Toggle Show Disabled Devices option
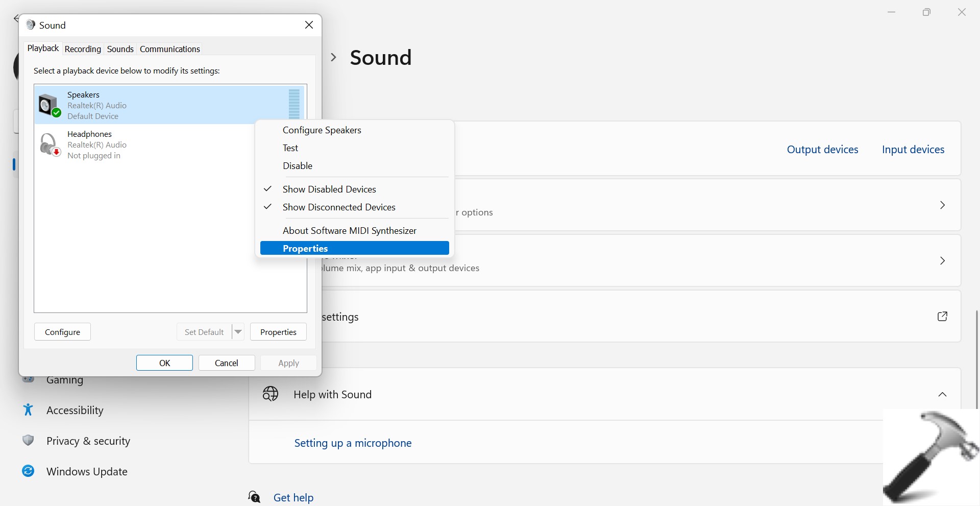The image size is (980, 506). point(329,189)
